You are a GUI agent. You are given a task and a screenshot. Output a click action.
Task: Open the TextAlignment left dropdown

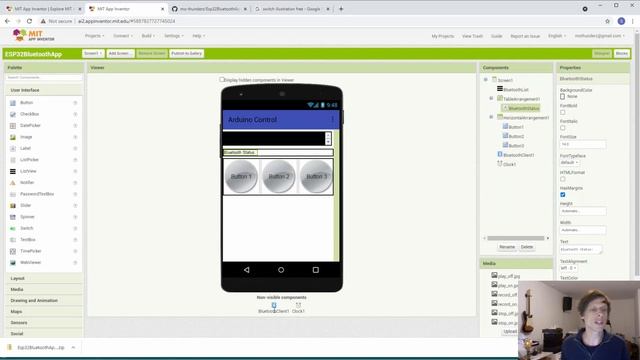coord(568,268)
